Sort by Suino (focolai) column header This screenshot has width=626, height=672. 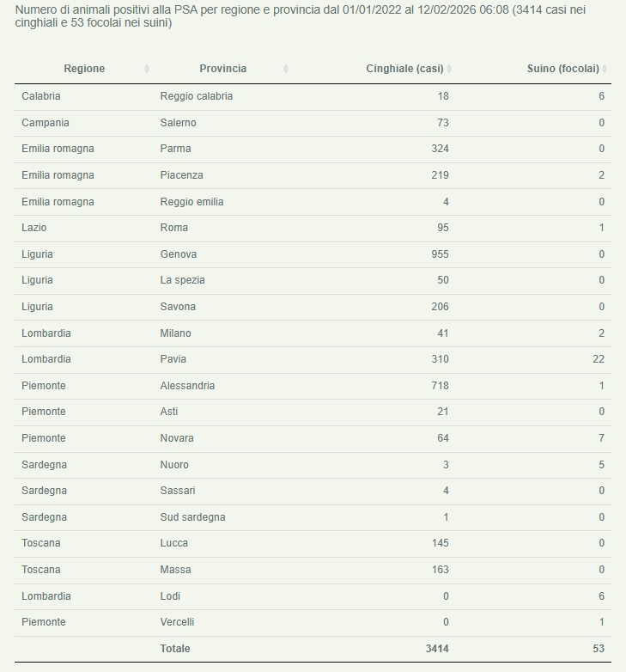click(x=562, y=69)
